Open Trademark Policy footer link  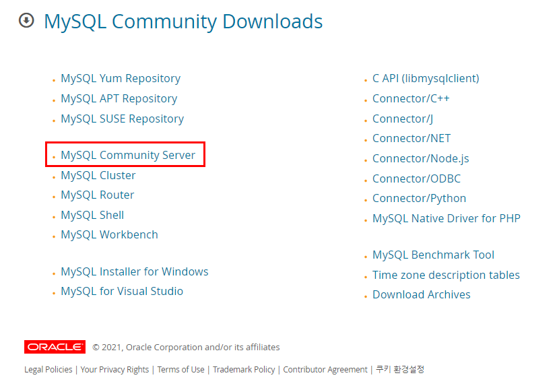(244, 370)
